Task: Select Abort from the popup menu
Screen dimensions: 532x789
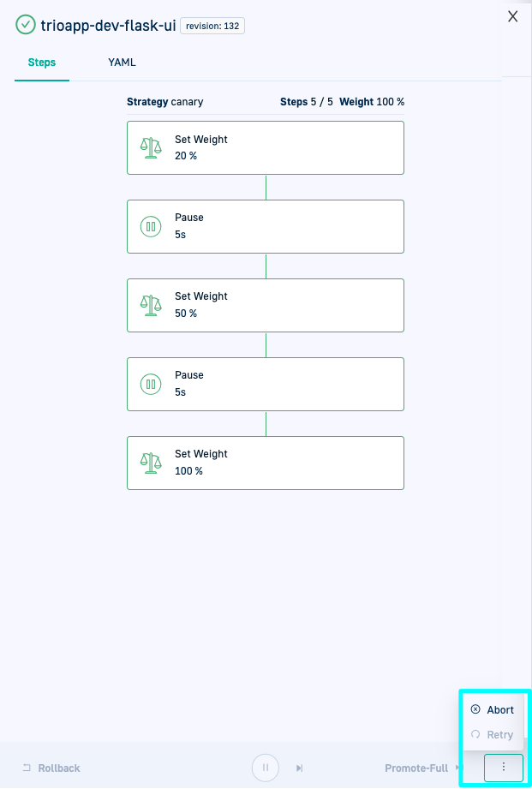Action: pos(493,709)
